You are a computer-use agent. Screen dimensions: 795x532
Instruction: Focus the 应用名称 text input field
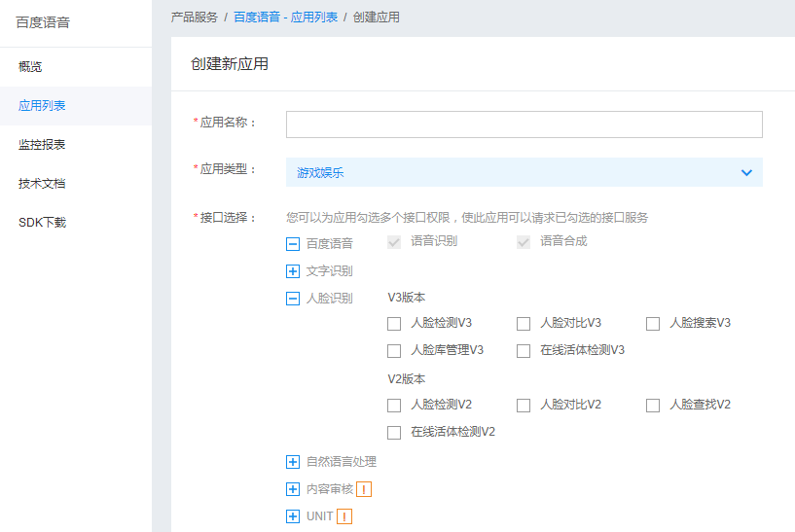point(524,124)
